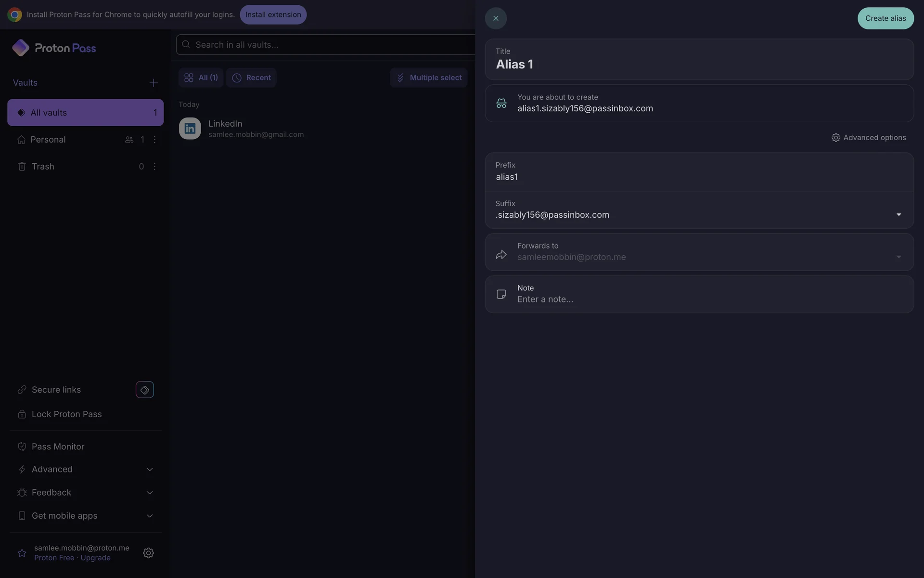Expand the Feedback section
The width and height of the screenshot is (924, 578).
[149, 493]
